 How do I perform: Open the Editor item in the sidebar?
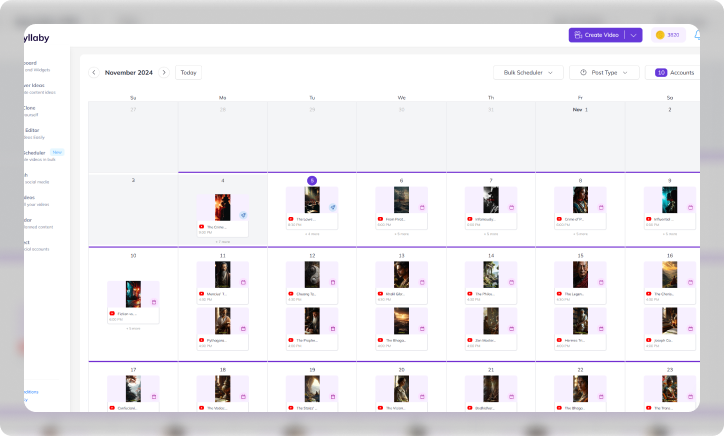[x=32, y=132]
